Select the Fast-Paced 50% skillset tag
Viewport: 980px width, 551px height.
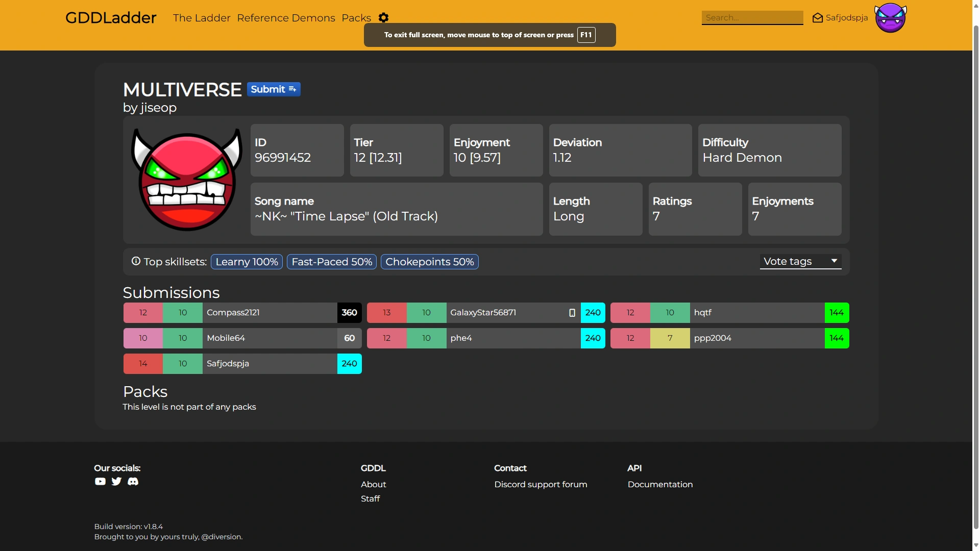click(331, 261)
